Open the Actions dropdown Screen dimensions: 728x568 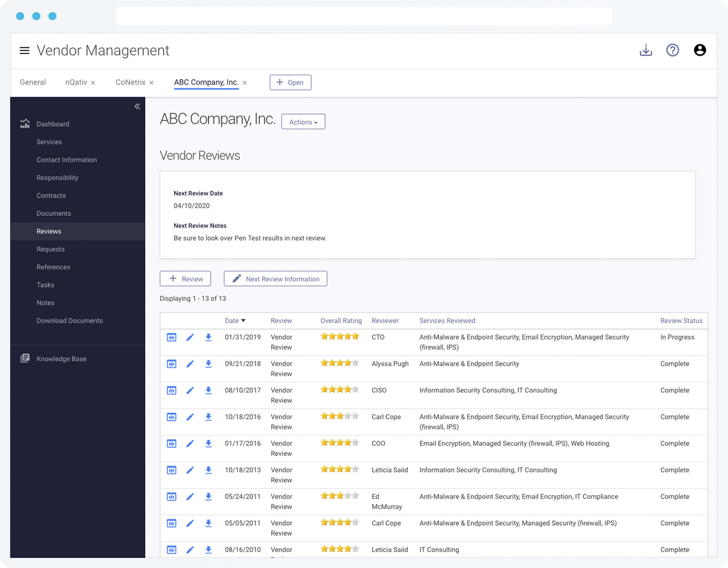click(303, 122)
